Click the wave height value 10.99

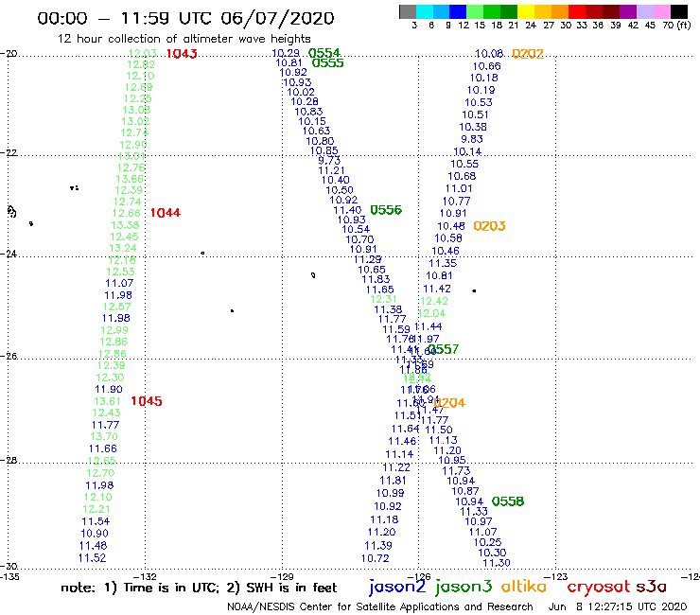coord(390,493)
